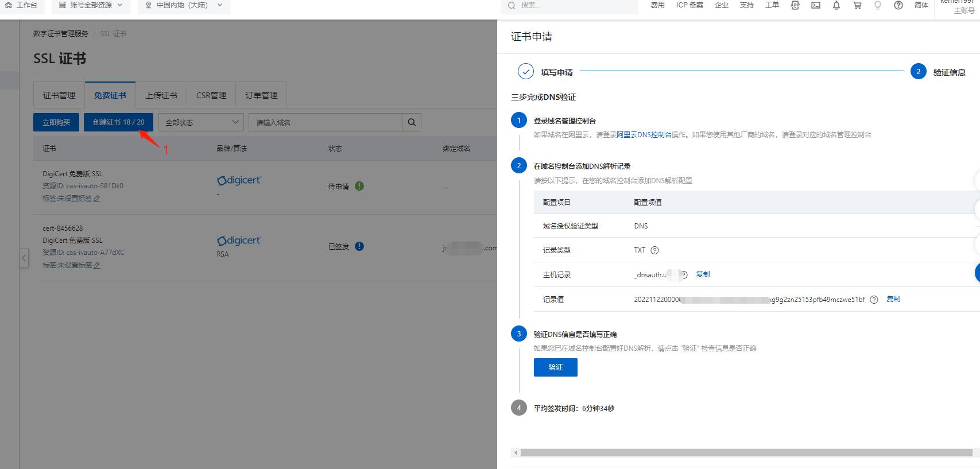Click the 已签发 status text

click(339, 247)
